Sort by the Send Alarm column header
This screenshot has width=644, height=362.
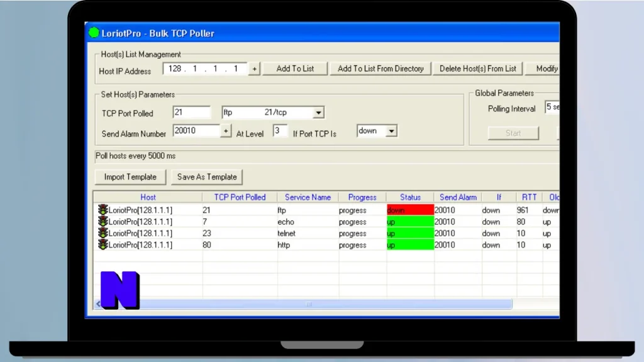[x=458, y=197]
